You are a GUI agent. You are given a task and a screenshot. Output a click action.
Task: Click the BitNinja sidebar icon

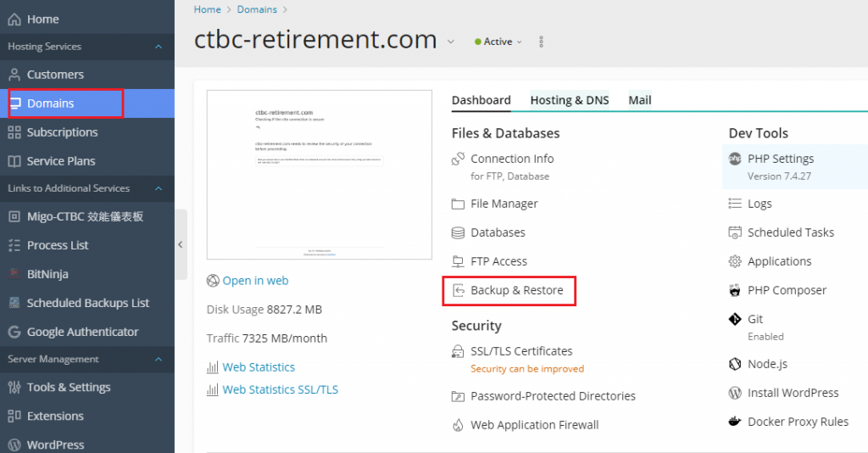pyautogui.click(x=14, y=274)
